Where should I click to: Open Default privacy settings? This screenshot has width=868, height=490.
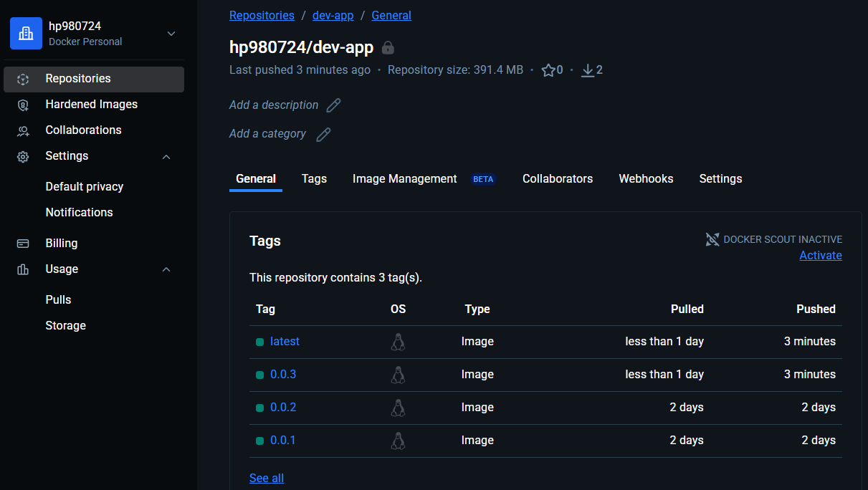click(85, 187)
